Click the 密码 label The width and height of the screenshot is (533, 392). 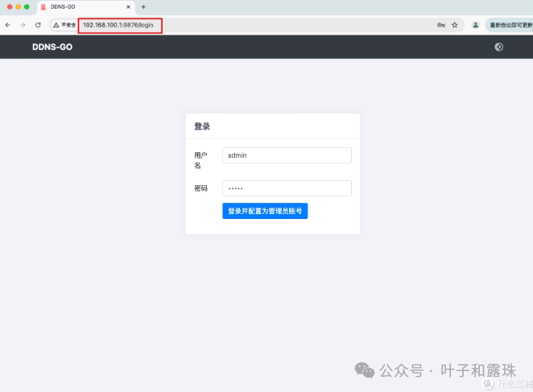point(201,188)
